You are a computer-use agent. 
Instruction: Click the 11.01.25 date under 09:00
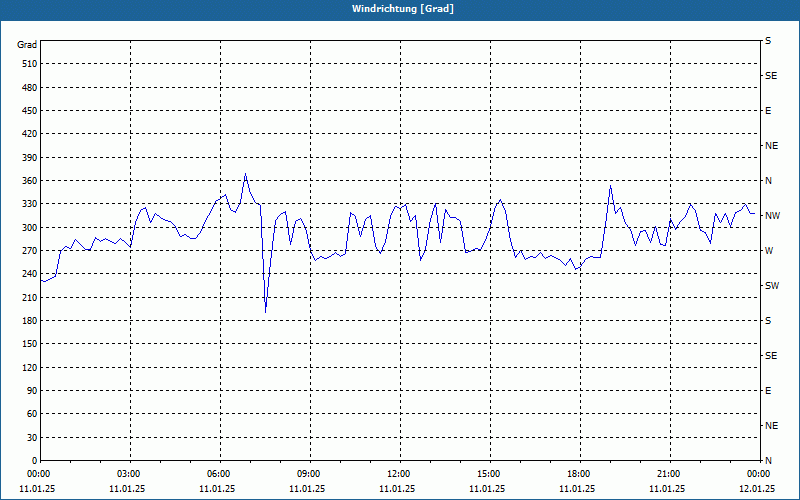[x=307, y=489]
